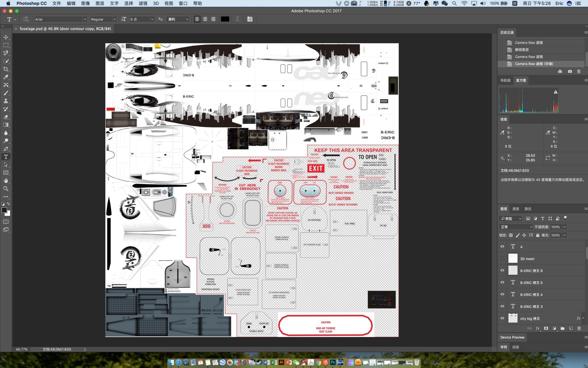Hide the city big 拷贝 layer

502,318
